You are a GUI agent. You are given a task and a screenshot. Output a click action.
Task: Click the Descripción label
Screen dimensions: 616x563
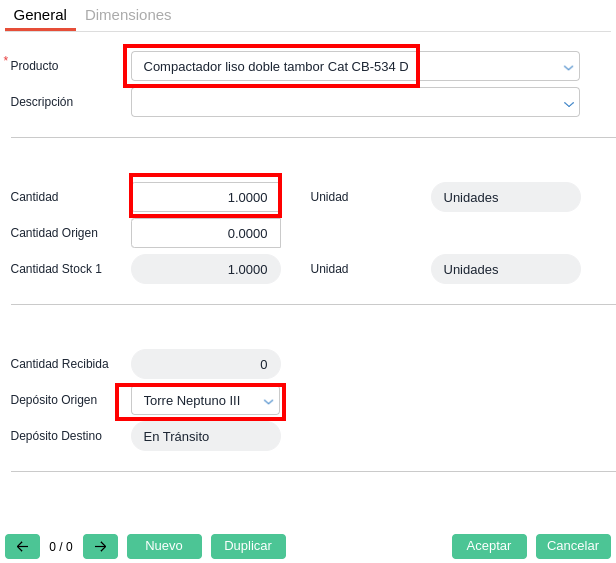42,102
